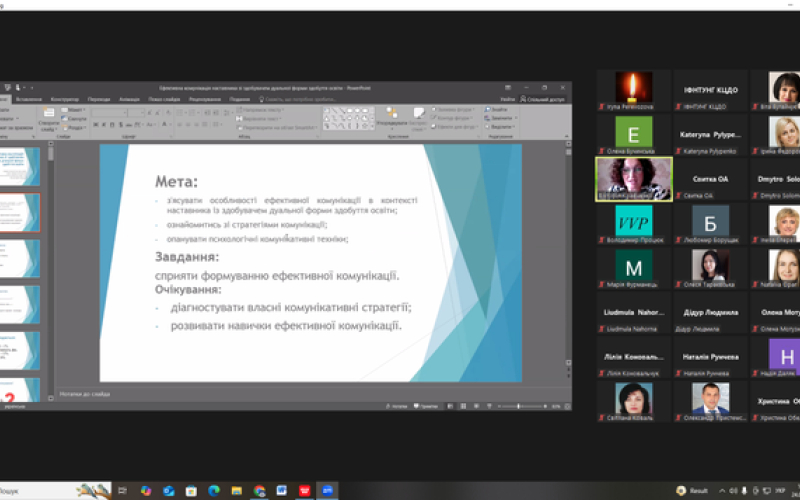Click Convert to SmartArt in the ribbon

pyautogui.click(x=277, y=128)
